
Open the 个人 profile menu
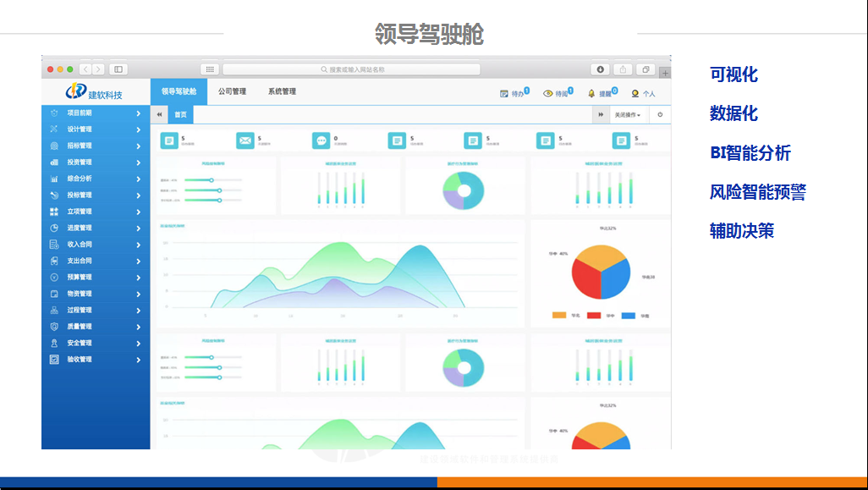(643, 94)
